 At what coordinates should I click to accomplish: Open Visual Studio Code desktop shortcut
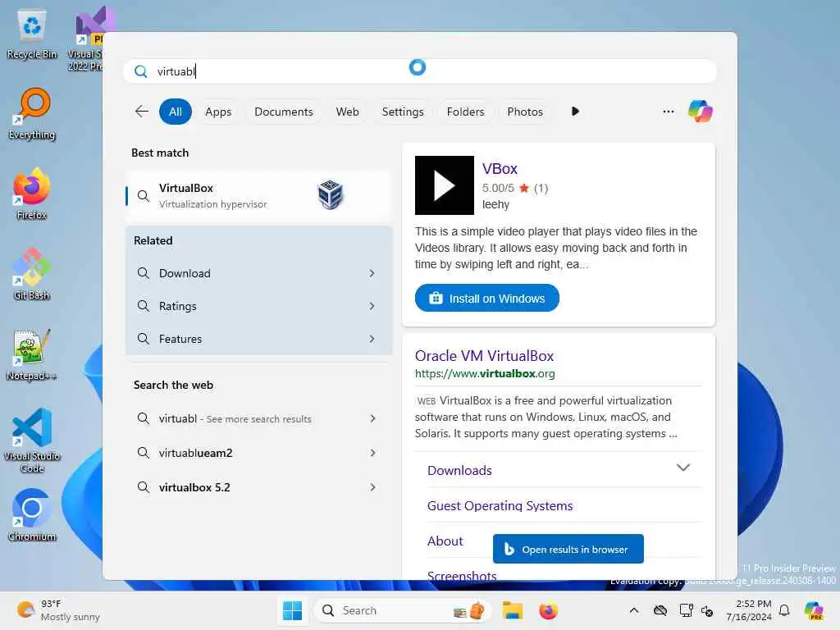point(32,441)
